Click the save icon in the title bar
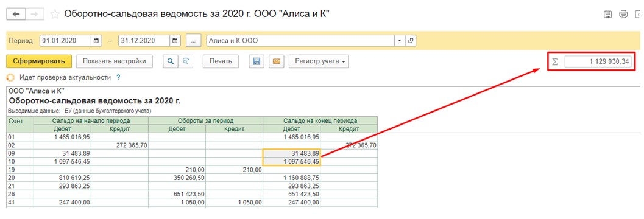644x219 pixels. coord(607,15)
